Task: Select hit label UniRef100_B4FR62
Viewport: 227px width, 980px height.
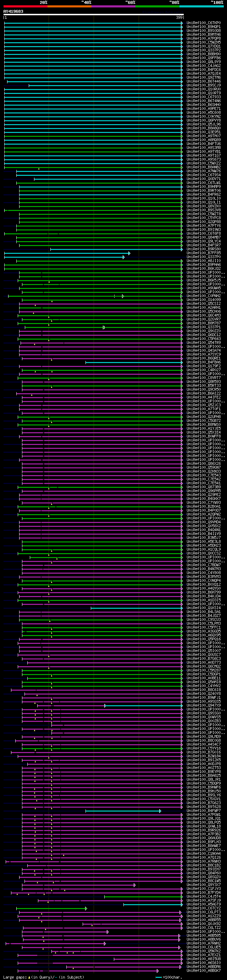Action: pos(203,194)
